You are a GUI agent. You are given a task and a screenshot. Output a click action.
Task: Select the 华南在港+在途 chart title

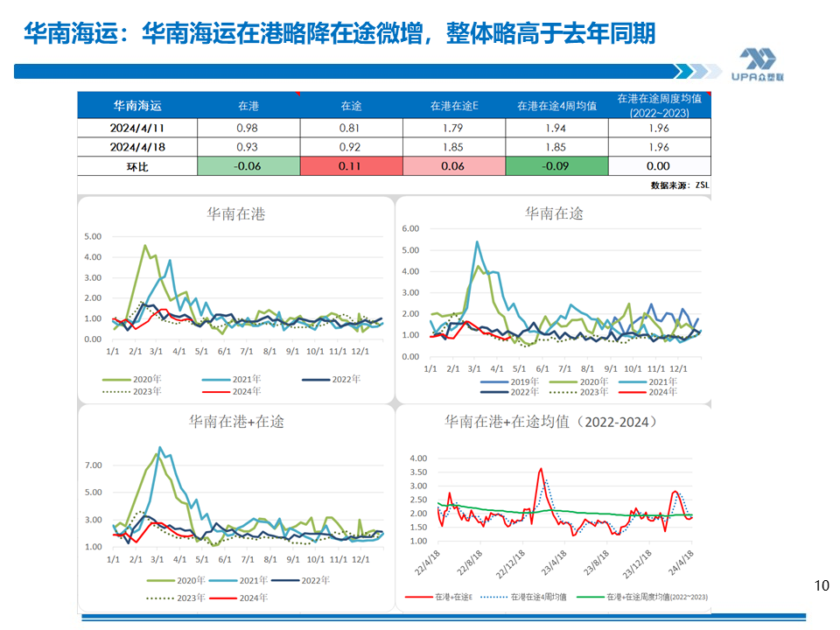[x=236, y=422]
